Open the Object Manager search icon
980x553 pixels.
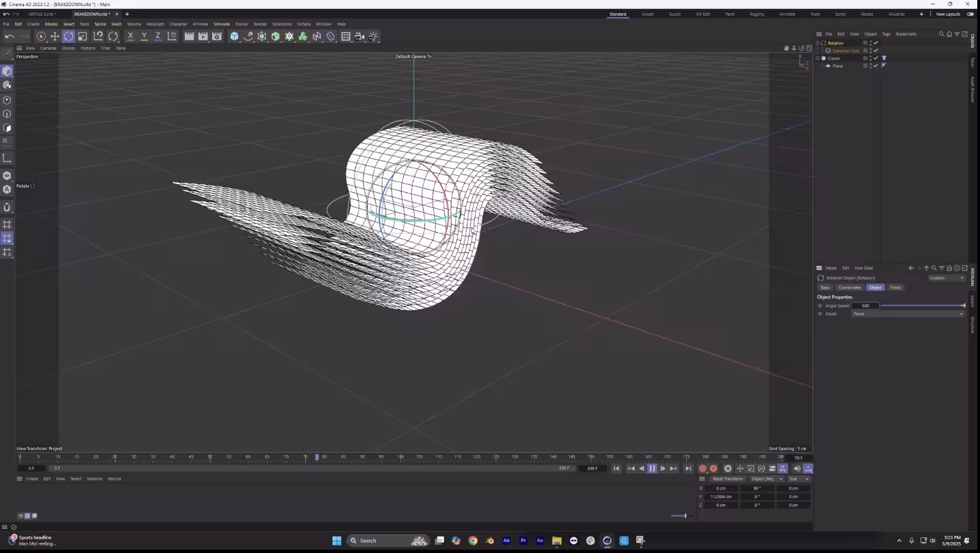pyautogui.click(x=942, y=34)
